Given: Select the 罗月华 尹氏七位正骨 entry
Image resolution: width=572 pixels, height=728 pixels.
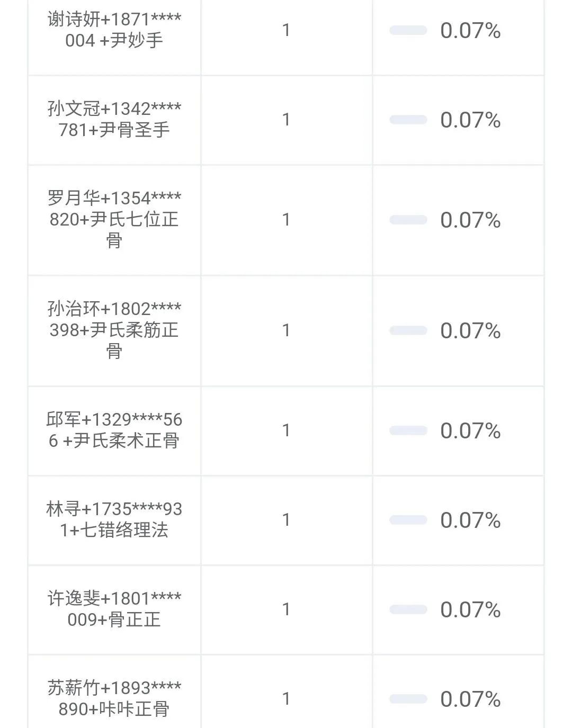Looking at the screenshot, I should click(x=114, y=219).
